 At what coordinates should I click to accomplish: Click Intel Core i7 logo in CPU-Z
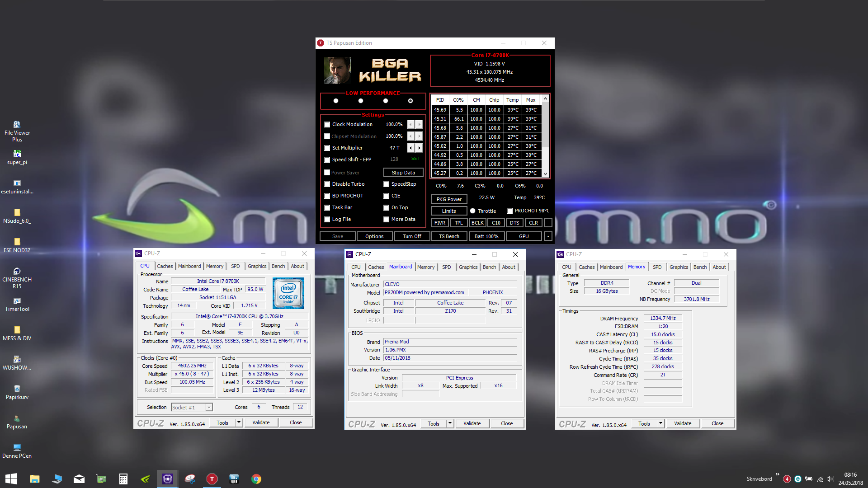pos(288,293)
